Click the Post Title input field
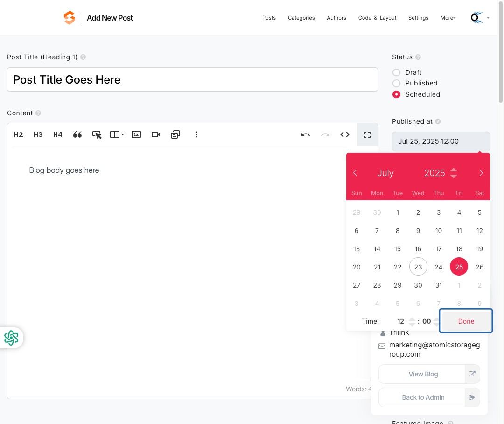Screen dimensions: 504x424 tap(192, 79)
